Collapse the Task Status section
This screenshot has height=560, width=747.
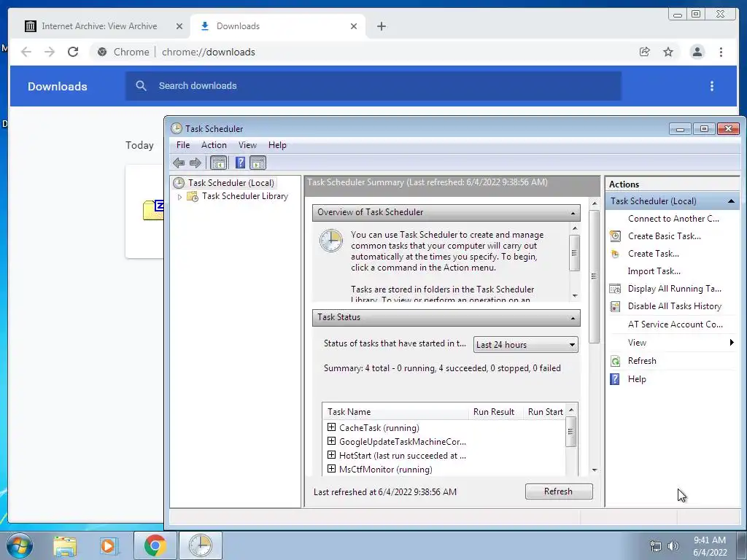point(573,318)
